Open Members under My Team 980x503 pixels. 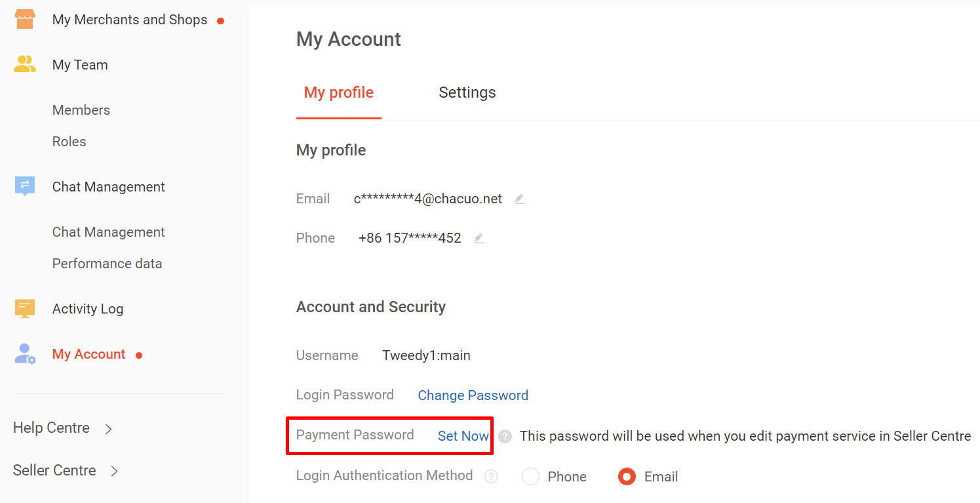[x=81, y=110]
